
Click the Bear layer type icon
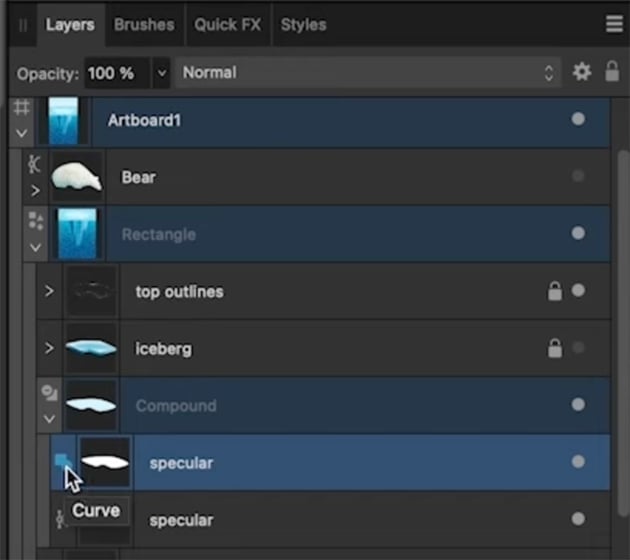pyautogui.click(x=34, y=164)
